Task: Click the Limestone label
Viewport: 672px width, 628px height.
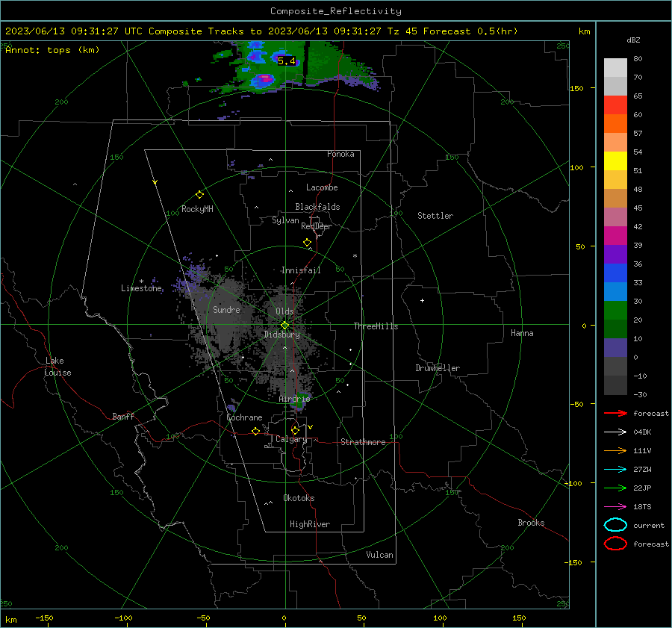Action: 141,288
